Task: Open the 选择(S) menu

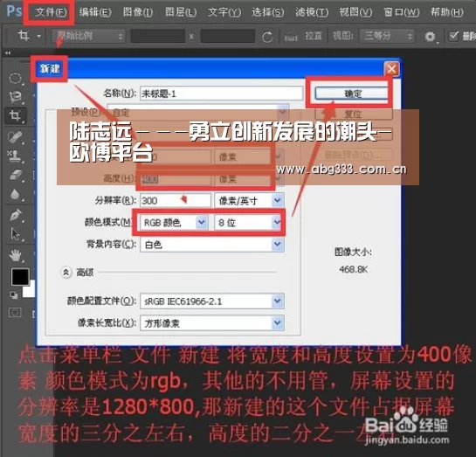Action: click(268, 12)
